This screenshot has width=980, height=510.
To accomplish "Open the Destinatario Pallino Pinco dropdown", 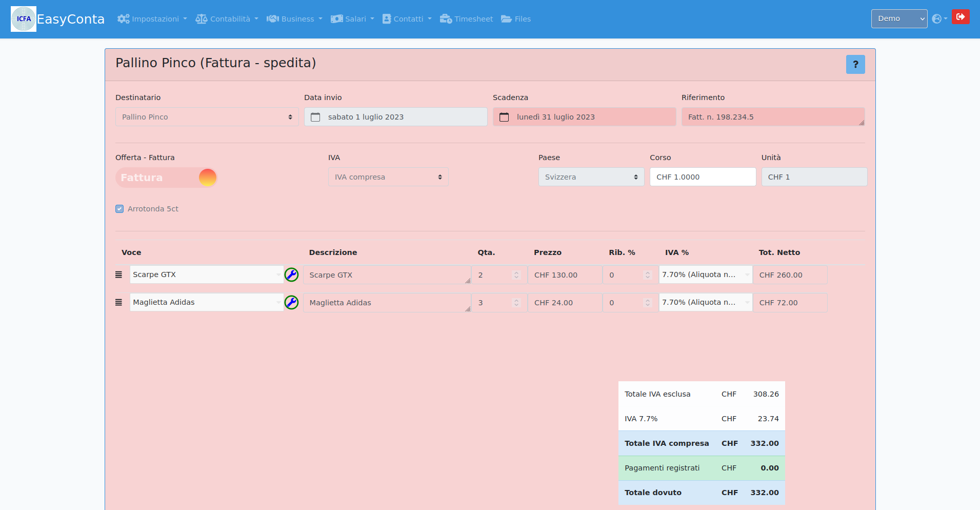I will pyautogui.click(x=207, y=117).
